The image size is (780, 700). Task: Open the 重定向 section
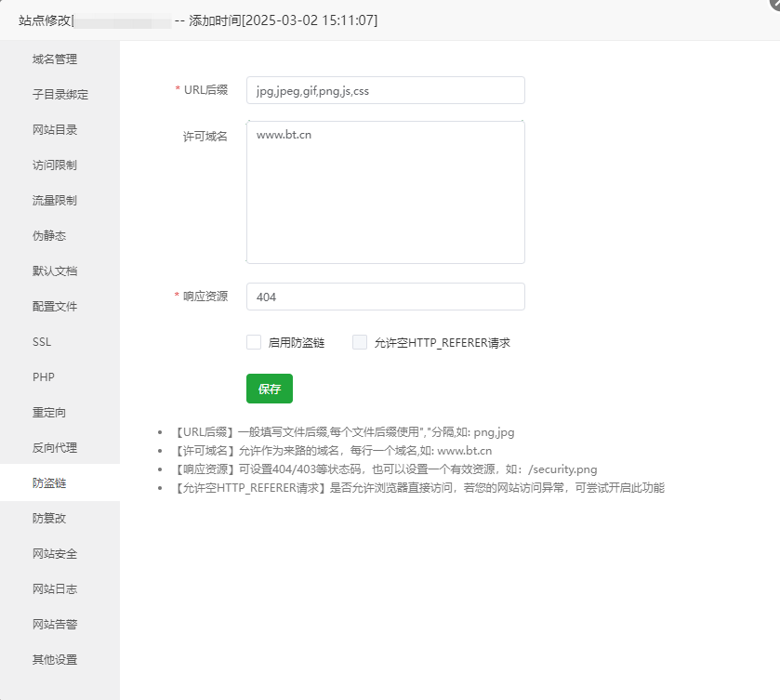click(x=60, y=412)
